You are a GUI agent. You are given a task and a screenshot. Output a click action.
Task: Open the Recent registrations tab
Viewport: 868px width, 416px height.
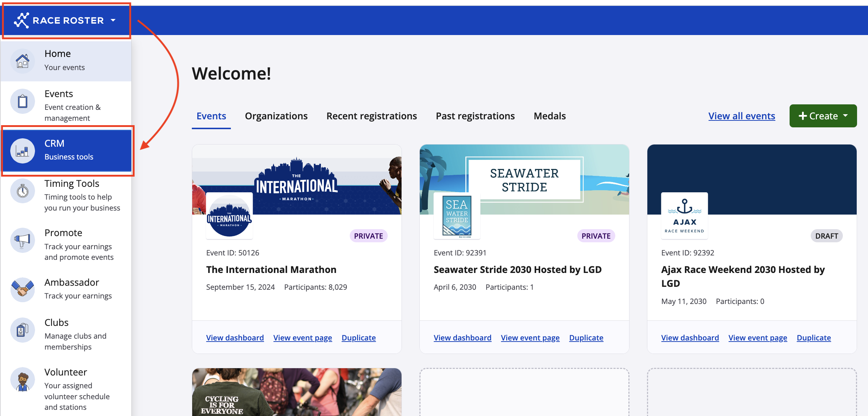[371, 116]
